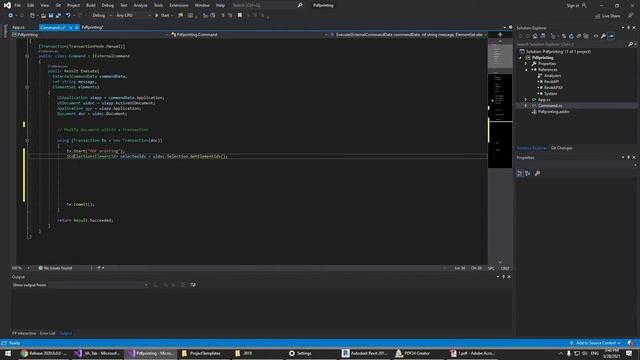Switch to the Git Changes tab
This screenshot has height=360, width=640.
point(561,148)
